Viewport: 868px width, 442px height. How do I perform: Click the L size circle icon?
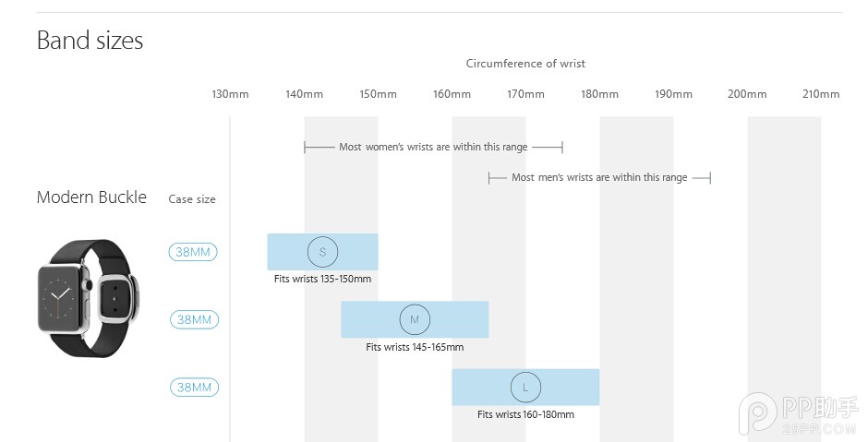525,388
